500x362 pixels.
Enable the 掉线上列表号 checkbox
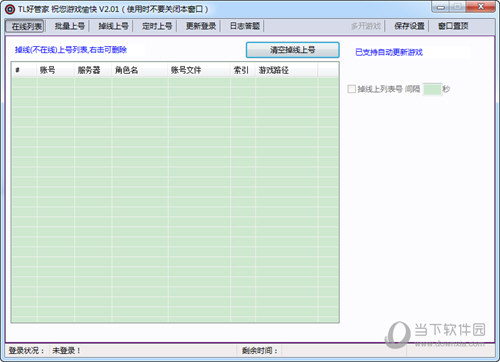click(x=351, y=89)
